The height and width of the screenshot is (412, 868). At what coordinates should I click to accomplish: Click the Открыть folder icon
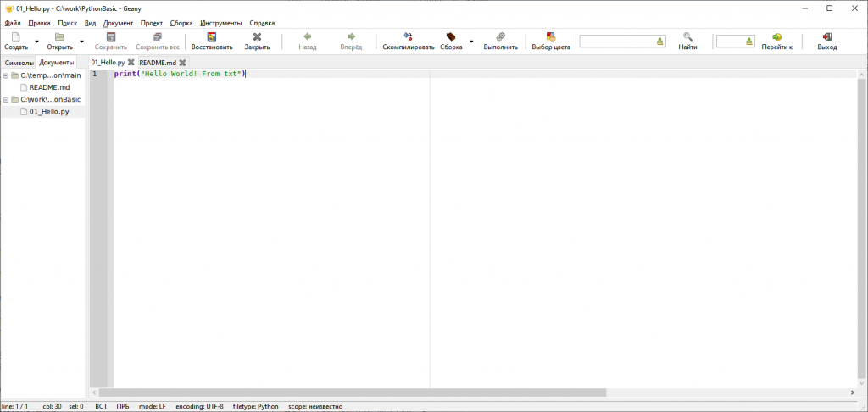pyautogui.click(x=60, y=37)
